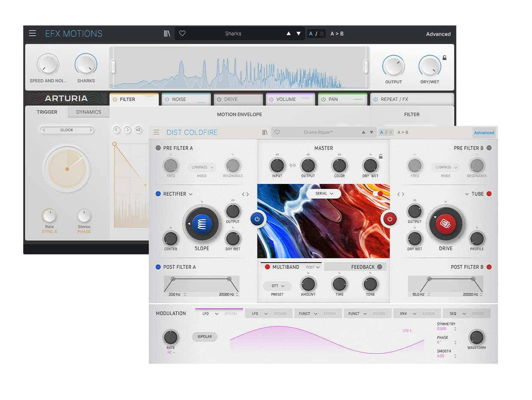Viewport: 532px width, 400px height.
Task: Open the Dist Coldfire hamburger menu
Action: pyautogui.click(x=157, y=133)
